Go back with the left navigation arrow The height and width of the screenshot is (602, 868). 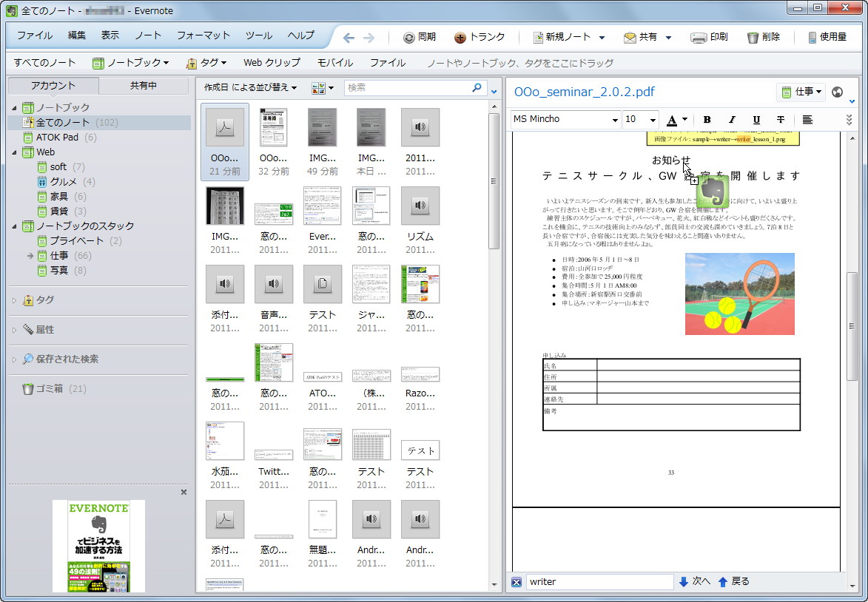tap(349, 38)
